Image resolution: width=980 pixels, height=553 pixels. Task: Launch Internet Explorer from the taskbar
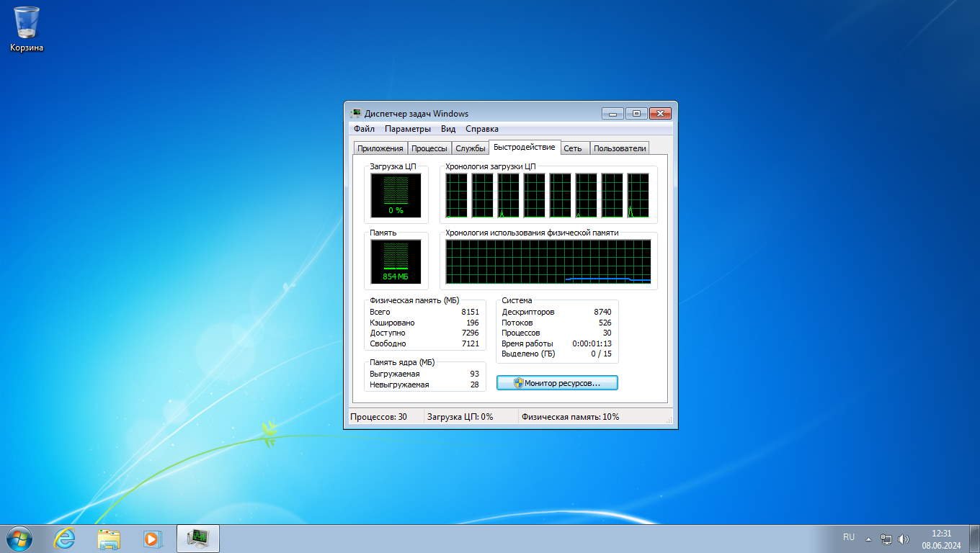coord(65,538)
